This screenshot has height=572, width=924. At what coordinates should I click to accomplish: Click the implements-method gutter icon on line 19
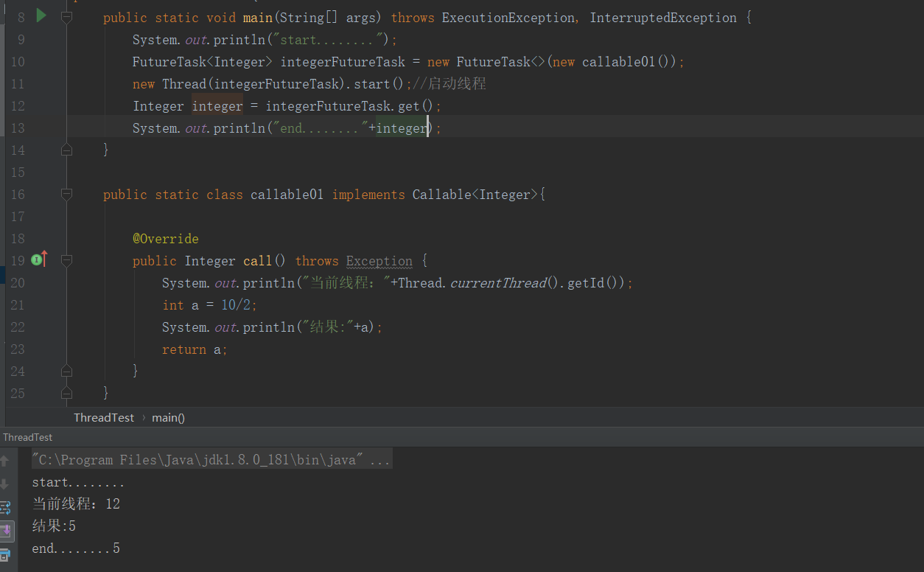(40, 259)
